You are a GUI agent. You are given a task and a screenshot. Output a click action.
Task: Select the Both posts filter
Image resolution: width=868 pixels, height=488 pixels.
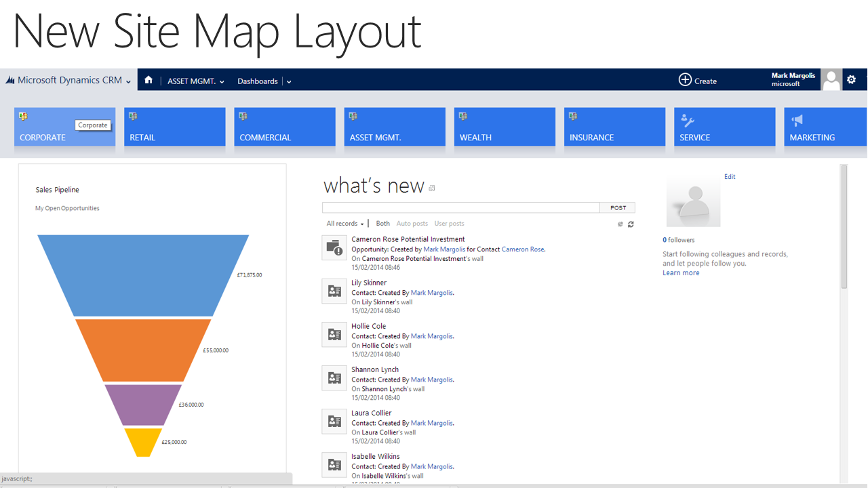point(383,224)
